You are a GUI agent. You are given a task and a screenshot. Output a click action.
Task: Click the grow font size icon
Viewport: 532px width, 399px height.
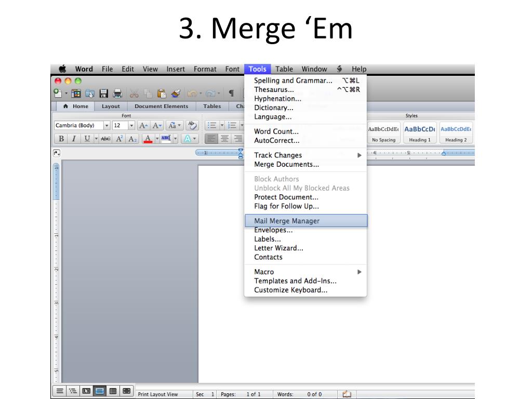click(x=143, y=126)
